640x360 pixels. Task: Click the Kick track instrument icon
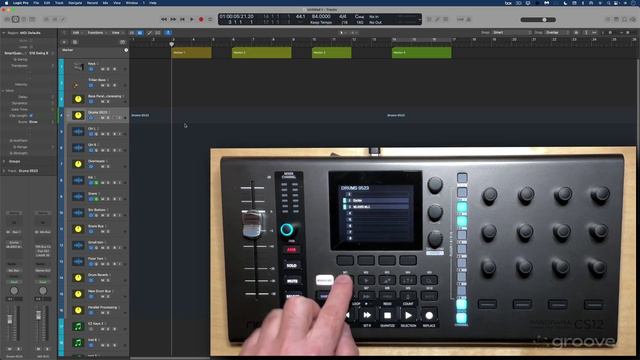(x=78, y=67)
